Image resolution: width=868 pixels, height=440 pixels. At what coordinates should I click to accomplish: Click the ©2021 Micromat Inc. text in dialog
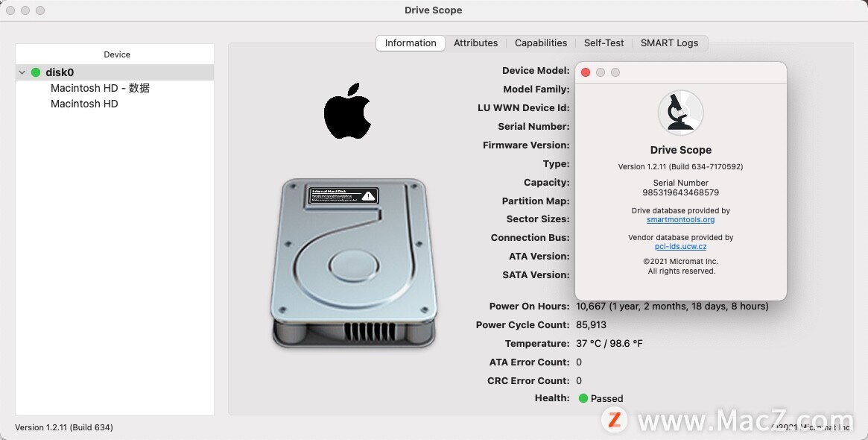click(x=680, y=262)
